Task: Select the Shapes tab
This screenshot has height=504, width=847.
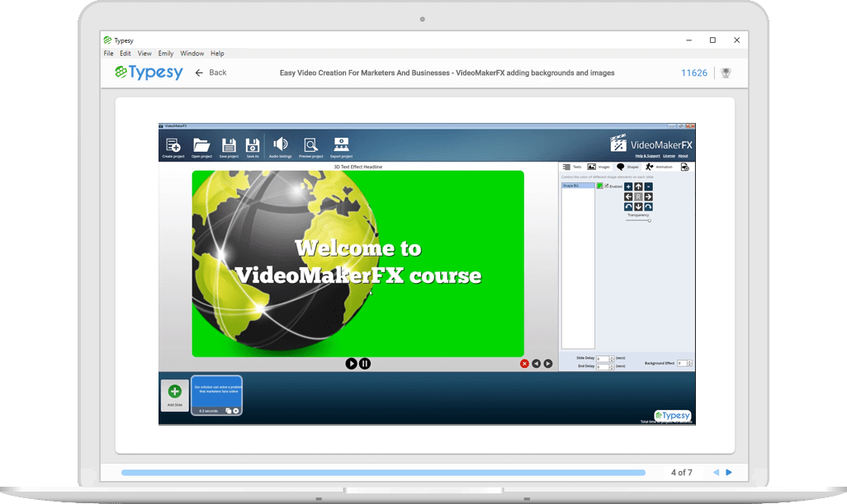Action: pos(627,167)
